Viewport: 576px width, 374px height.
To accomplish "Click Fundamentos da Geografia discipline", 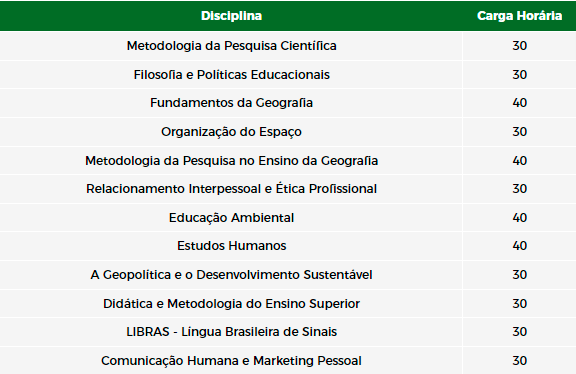I will [x=231, y=103].
